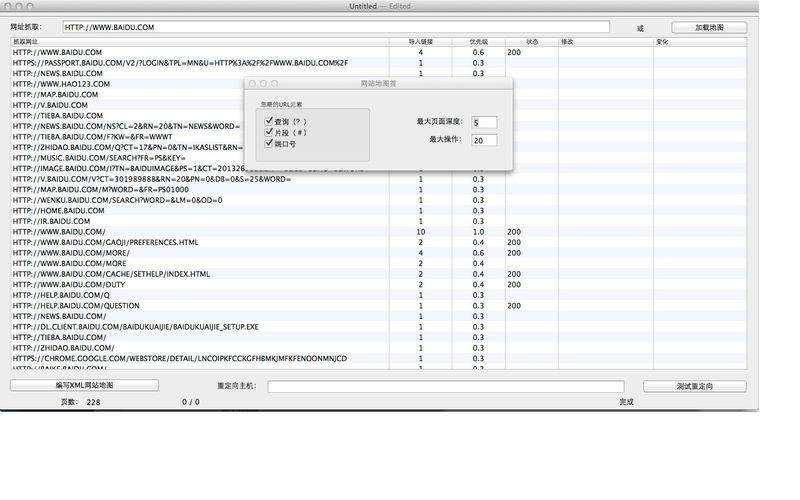
Task: Select the V.BAIDU.COM/V?CT=301989888 row
Action: tap(379, 179)
